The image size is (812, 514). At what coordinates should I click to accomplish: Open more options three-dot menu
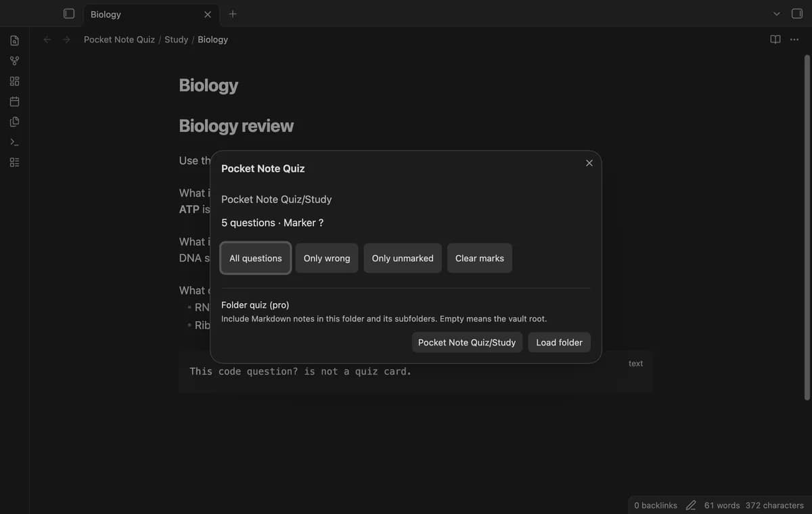[794, 39]
